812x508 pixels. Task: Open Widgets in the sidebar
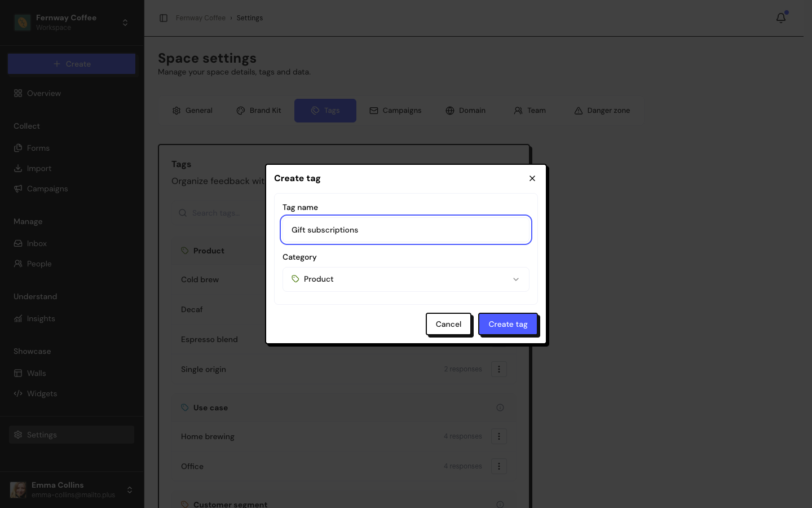click(x=72, y=393)
